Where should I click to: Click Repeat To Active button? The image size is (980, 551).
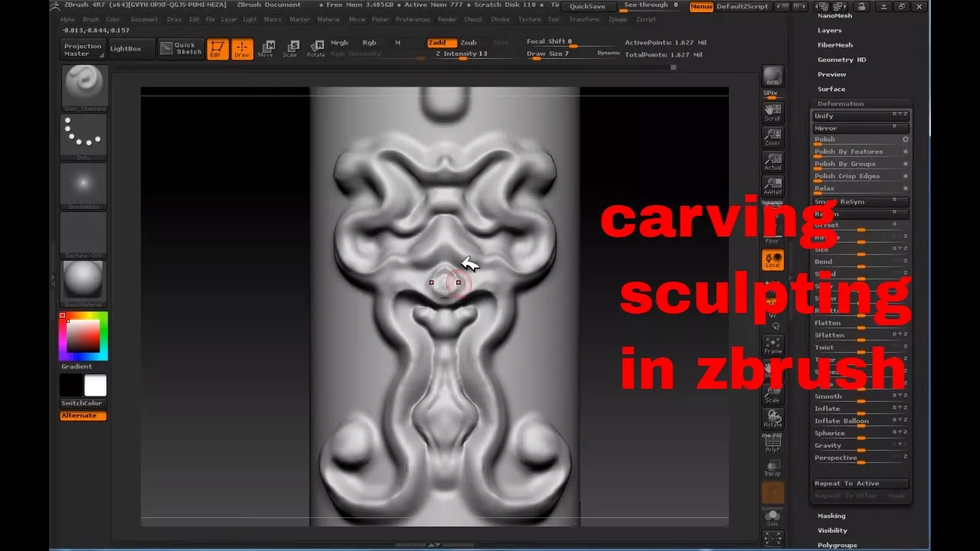pyautogui.click(x=861, y=483)
